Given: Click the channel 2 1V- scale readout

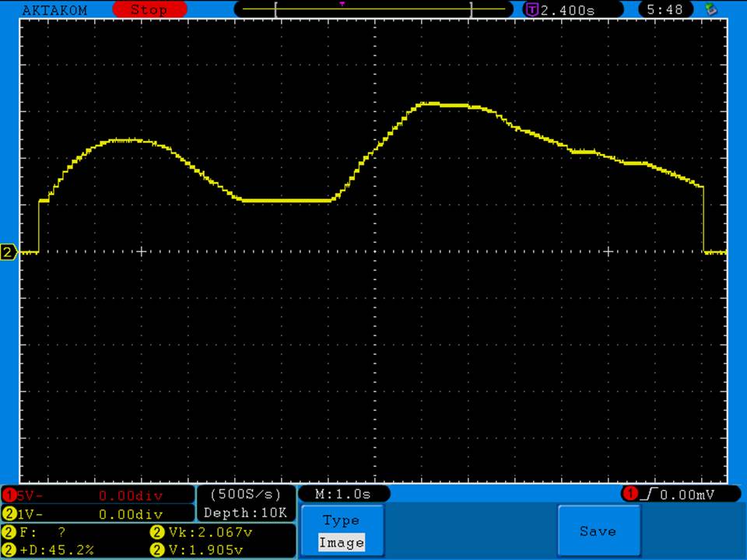Looking at the screenshot, I should point(30,514).
